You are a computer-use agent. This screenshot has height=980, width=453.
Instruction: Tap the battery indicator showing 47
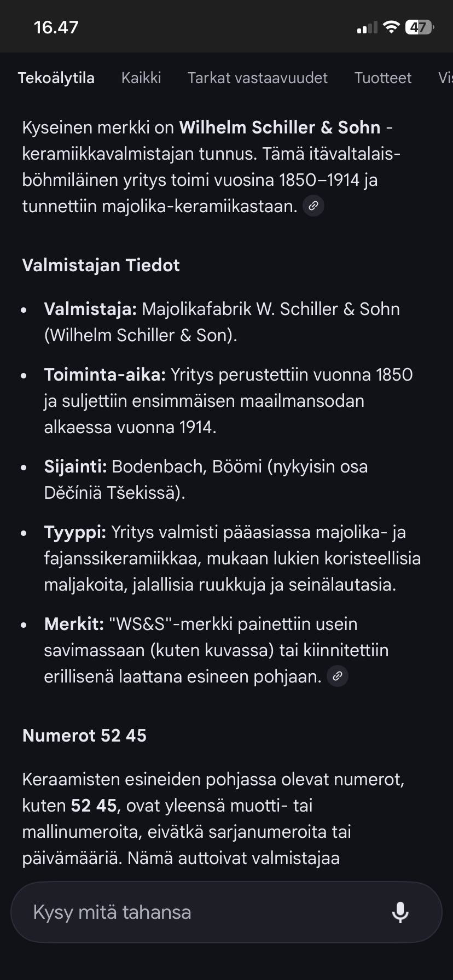click(418, 26)
